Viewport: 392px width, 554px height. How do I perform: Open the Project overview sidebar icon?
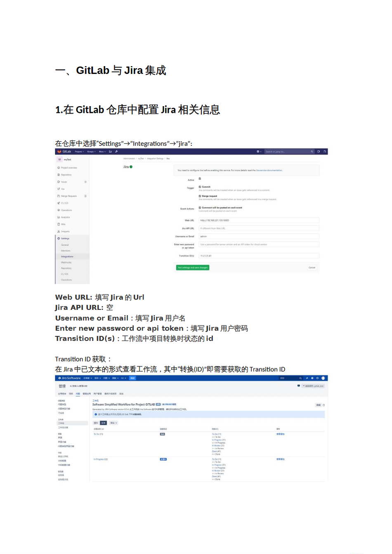(x=59, y=168)
